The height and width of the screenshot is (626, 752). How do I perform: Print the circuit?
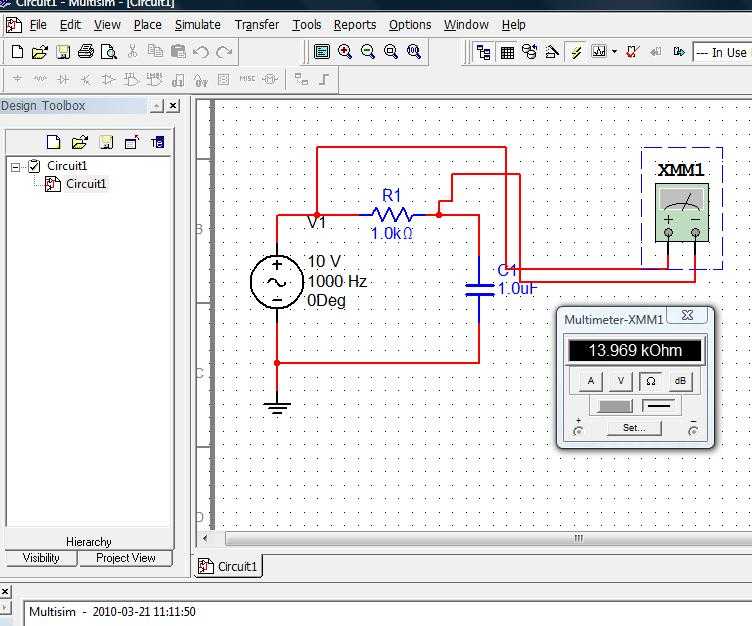86,51
